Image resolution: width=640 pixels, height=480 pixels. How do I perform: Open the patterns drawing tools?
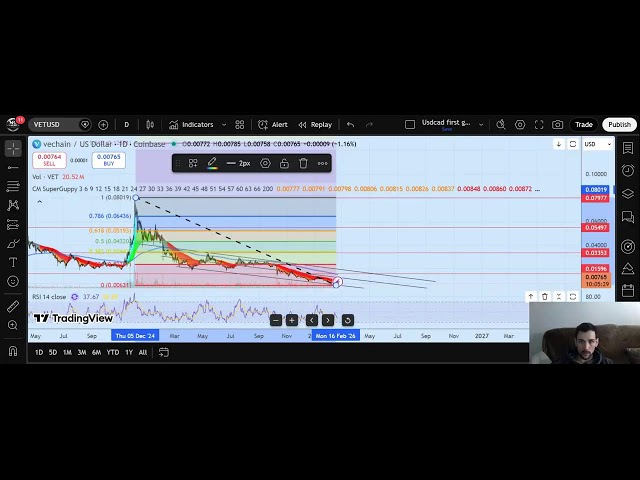[13, 205]
